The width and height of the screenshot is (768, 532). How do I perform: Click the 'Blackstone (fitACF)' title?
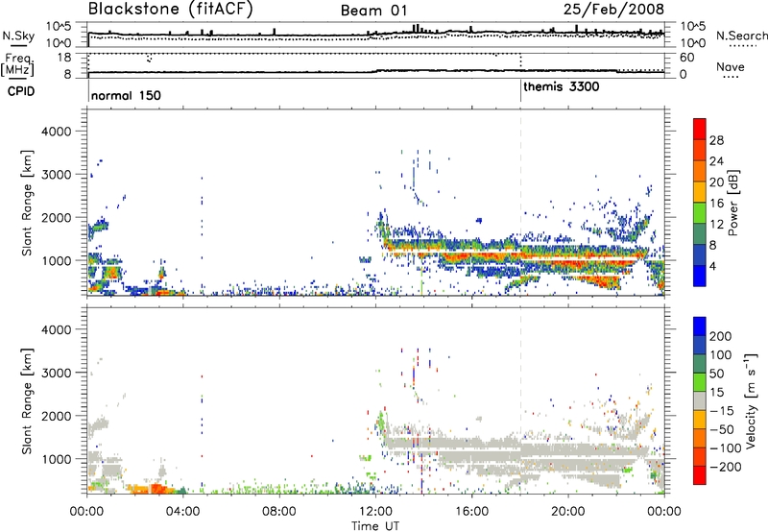point(170,9)
